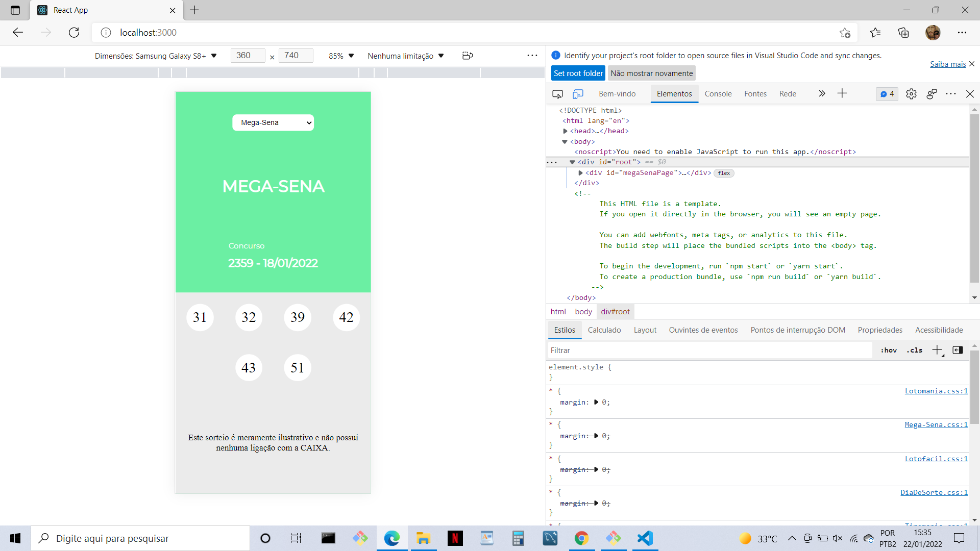Click the rotate screen icon
The height and width of the screenshot is (551, 980).
pyautogui.click(x=468, y=56)
